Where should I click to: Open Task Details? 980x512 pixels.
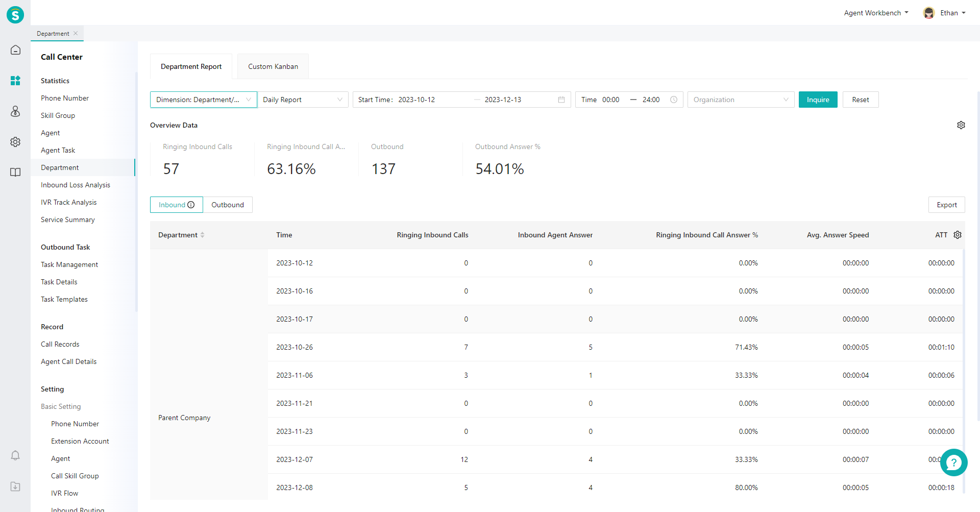[x=59, y=282]
